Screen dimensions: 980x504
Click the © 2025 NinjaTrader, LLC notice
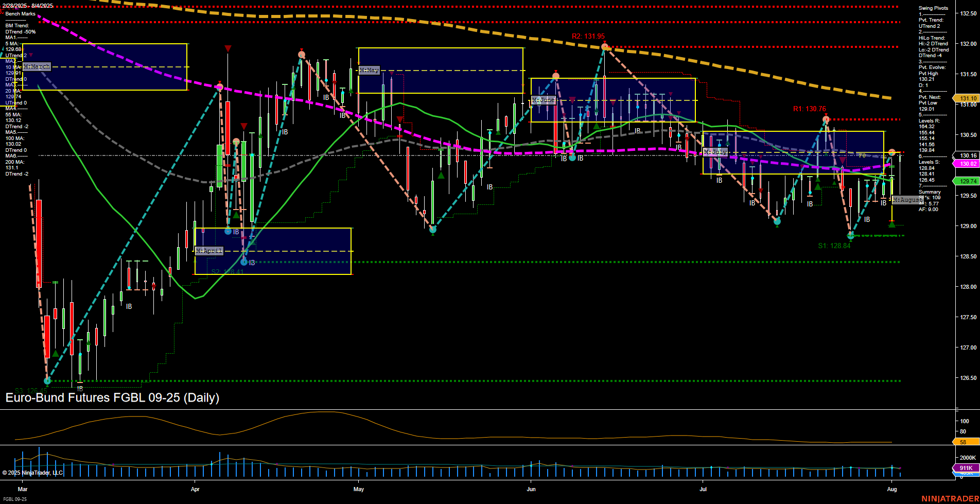[32, 473]
